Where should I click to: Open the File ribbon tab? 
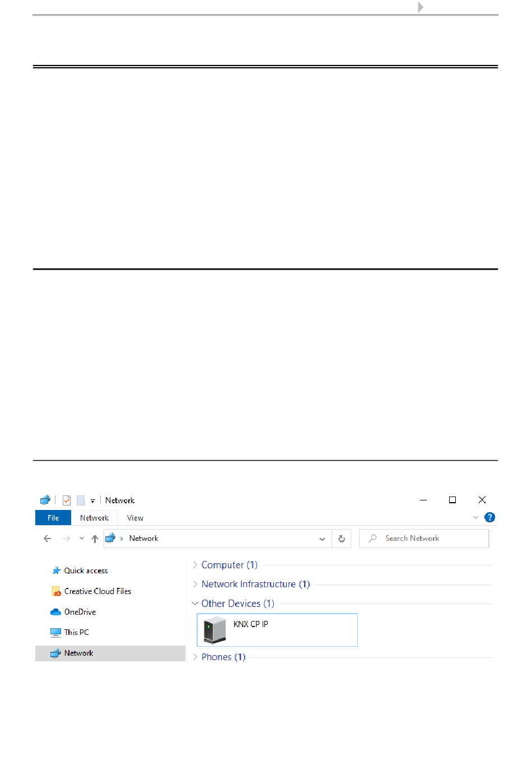(53, 518)
